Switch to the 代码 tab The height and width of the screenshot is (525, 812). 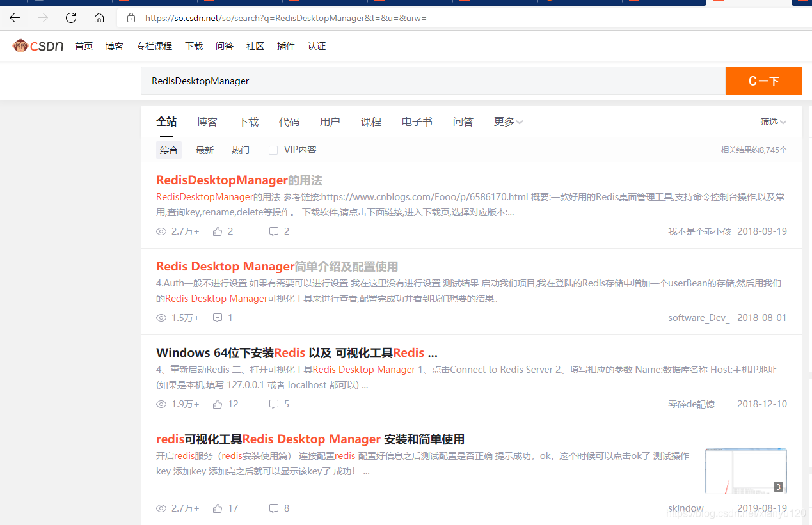289,121
